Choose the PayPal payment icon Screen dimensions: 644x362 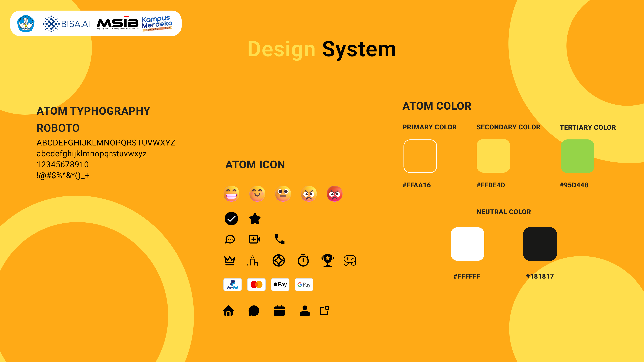(232, 285)
